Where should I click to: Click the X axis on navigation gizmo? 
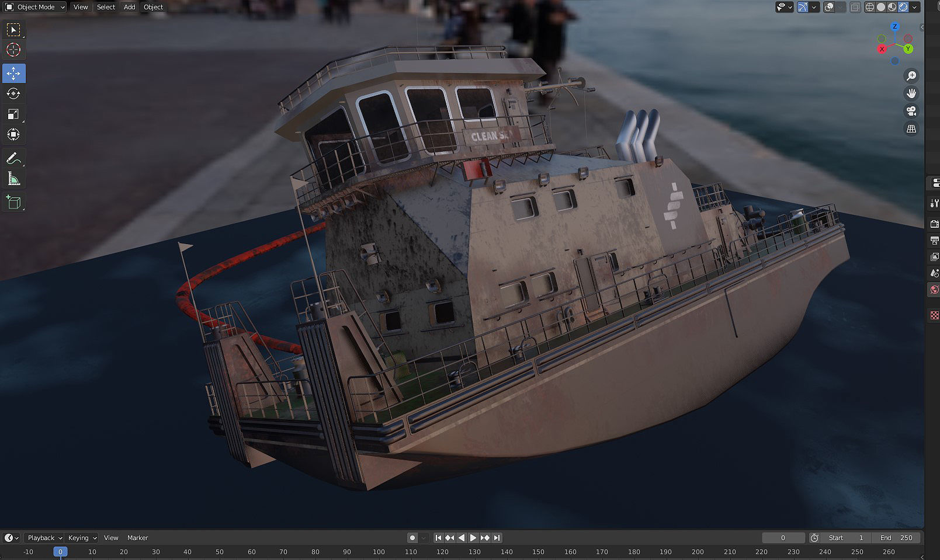882,49
